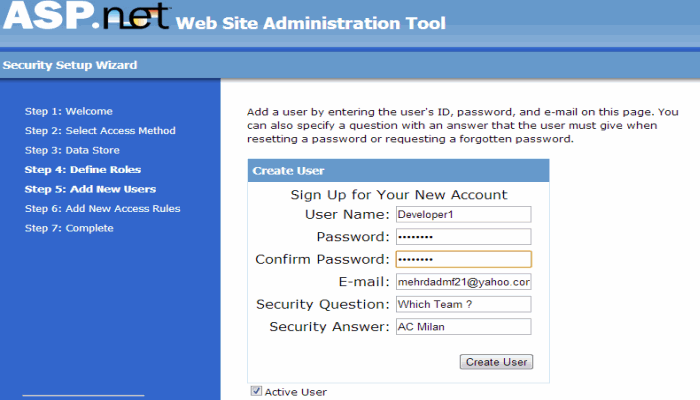Click the Create User button

(496, 362)
